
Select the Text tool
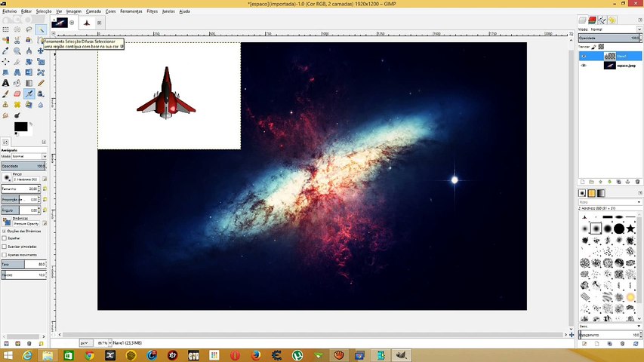click(x=6, y=83)
